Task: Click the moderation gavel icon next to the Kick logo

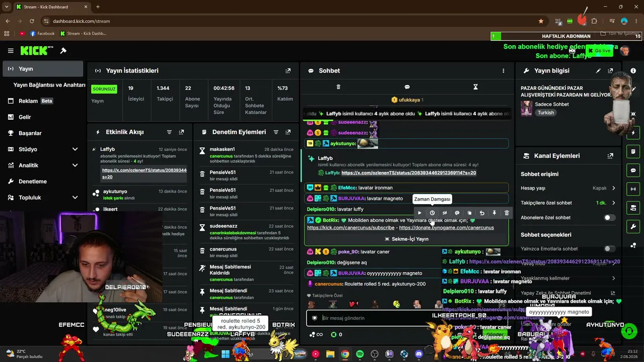Action: 63,51
